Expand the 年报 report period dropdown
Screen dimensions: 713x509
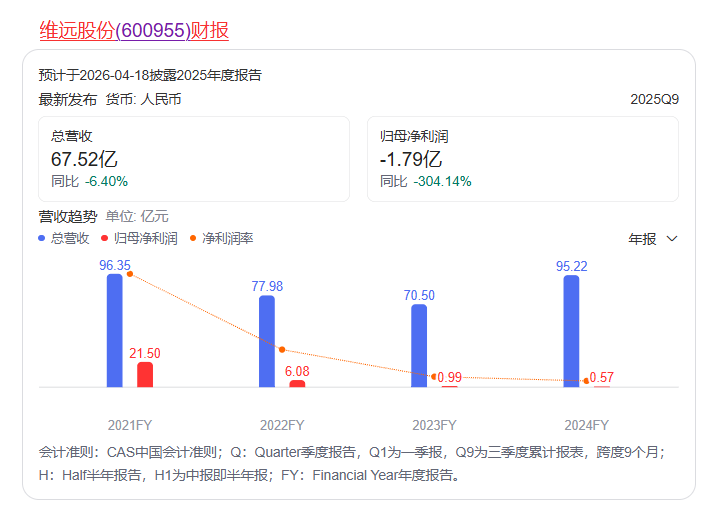[x=654, y=239]
